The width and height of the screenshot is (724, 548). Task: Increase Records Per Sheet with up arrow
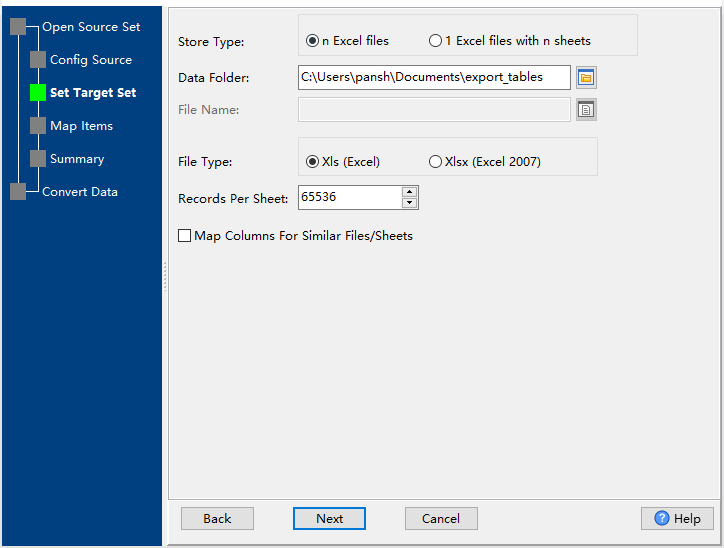click(x=410, y=192)
